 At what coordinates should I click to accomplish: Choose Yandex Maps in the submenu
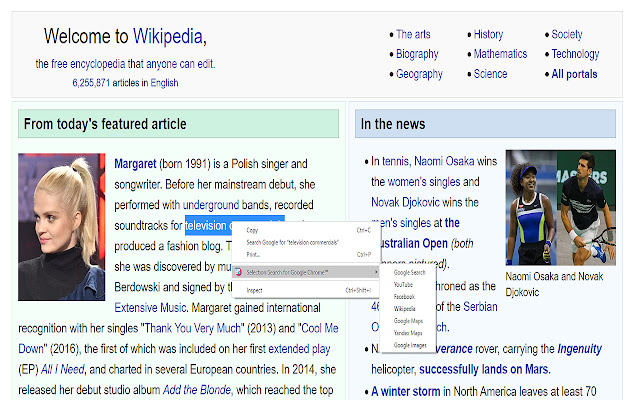408,333
